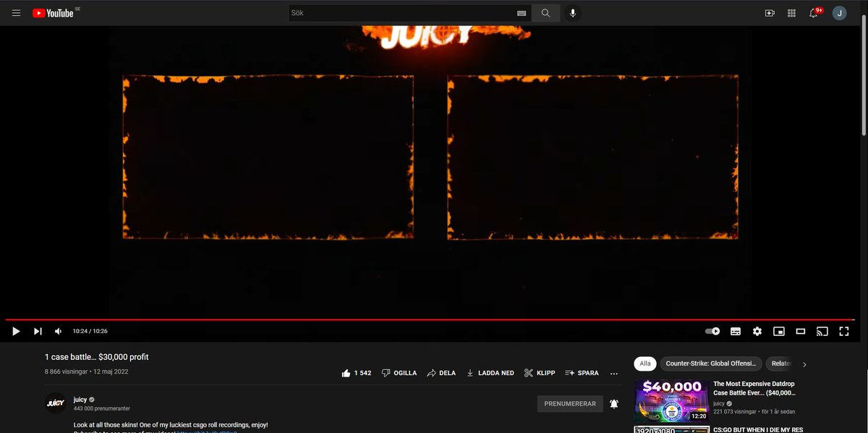
Task: Toggle theater mode
Action: [801, 331]
